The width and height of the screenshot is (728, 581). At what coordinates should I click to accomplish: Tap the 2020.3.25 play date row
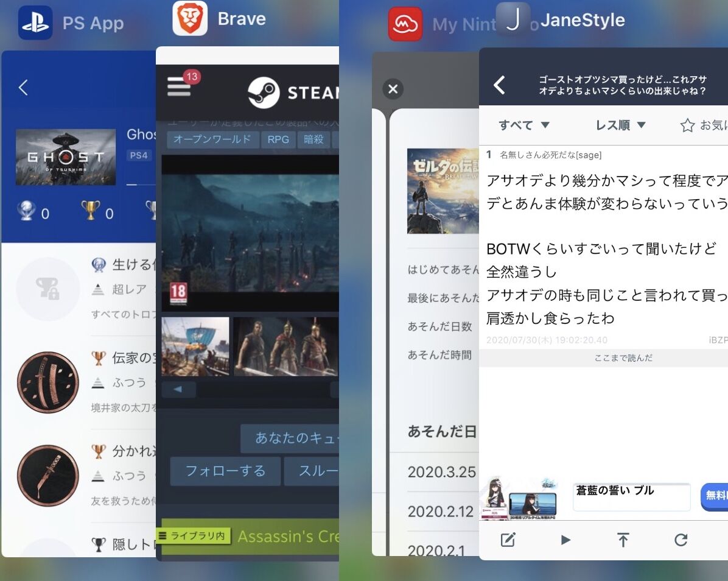pos(441,473)
